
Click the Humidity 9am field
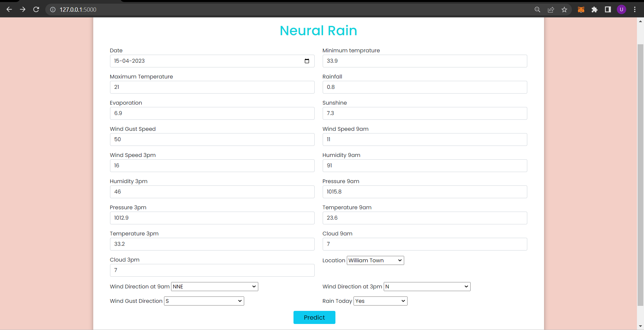[x=425, y=166]
